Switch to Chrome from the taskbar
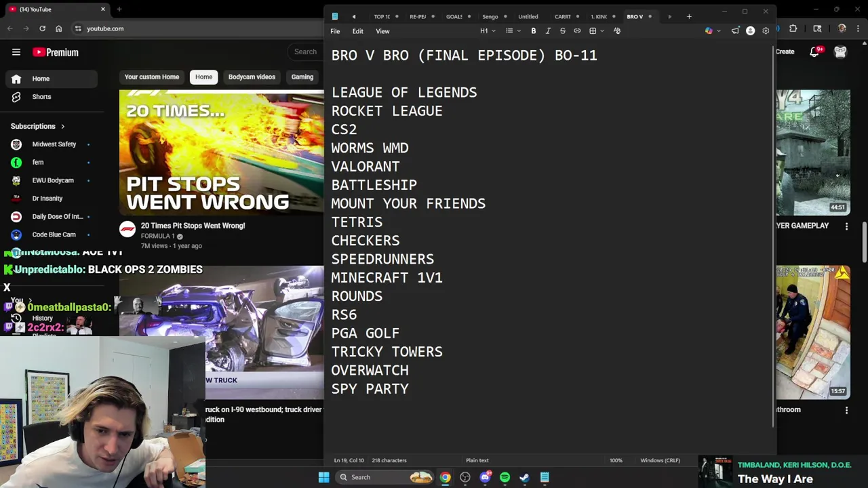Image resolution: width=868 pixels, height=488 pixels. (445, 477)
